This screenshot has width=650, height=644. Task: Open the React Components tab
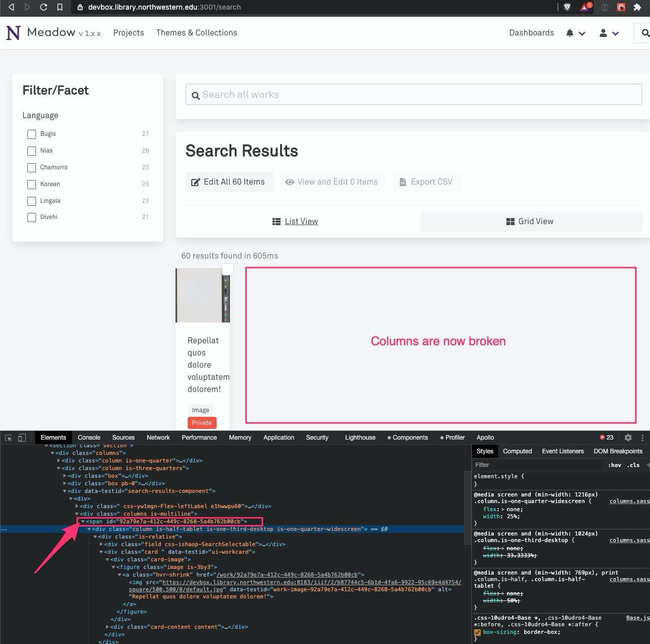pos(407,438)
